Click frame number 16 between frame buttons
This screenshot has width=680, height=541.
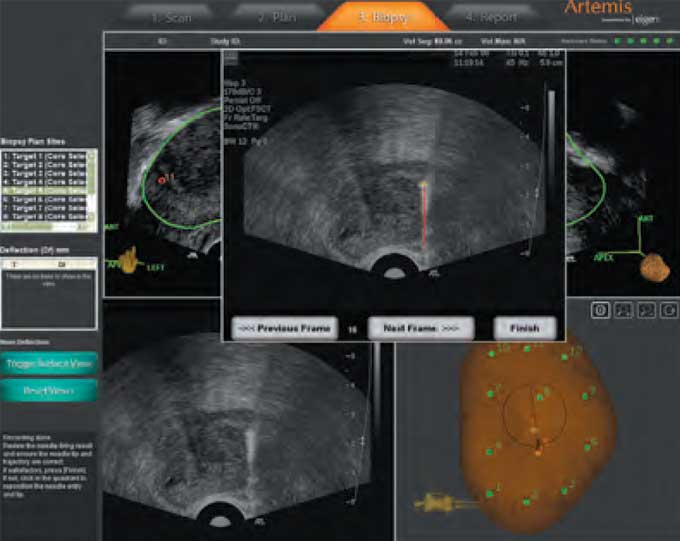click(353, 330)
